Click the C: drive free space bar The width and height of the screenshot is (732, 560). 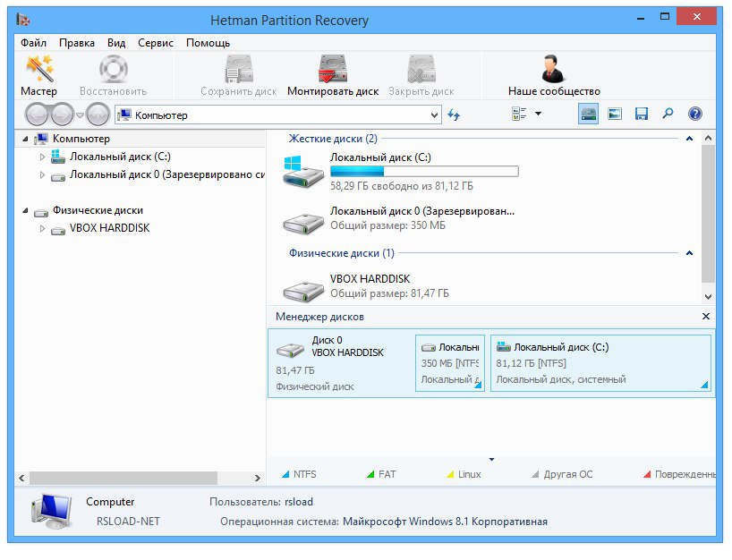coord(424,172)
